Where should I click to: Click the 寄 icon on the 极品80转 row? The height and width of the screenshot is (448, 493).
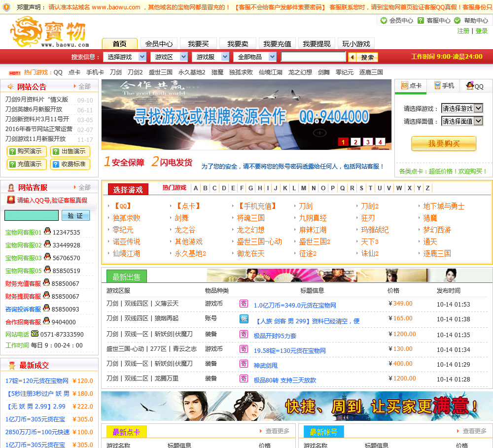click(244, 379)
